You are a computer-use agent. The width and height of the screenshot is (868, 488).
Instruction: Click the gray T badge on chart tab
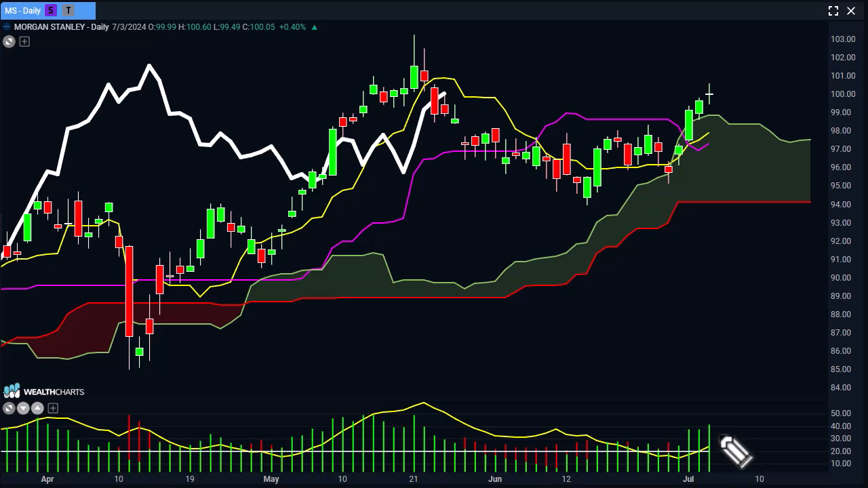click(68, 10)
